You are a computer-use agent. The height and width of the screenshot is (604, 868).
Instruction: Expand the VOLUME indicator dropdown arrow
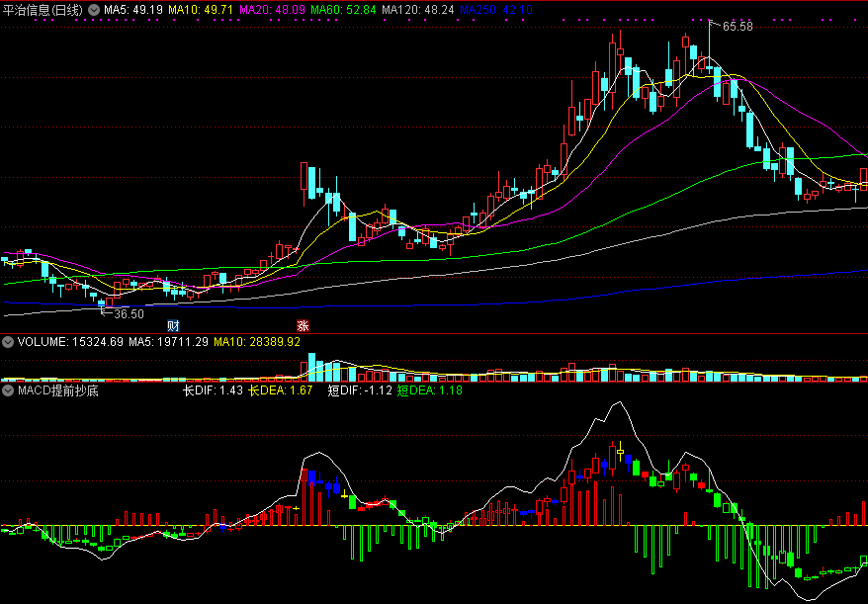pos(8,342)
